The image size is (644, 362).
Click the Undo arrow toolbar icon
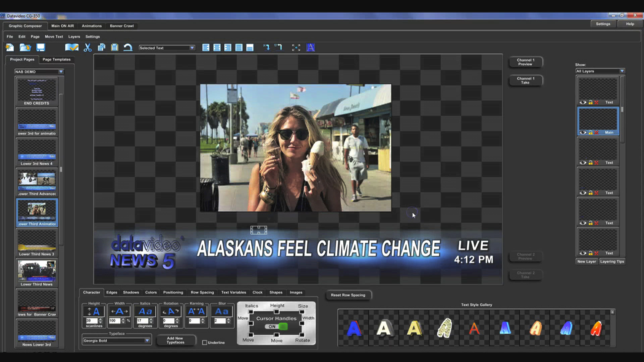click(128, 48)
